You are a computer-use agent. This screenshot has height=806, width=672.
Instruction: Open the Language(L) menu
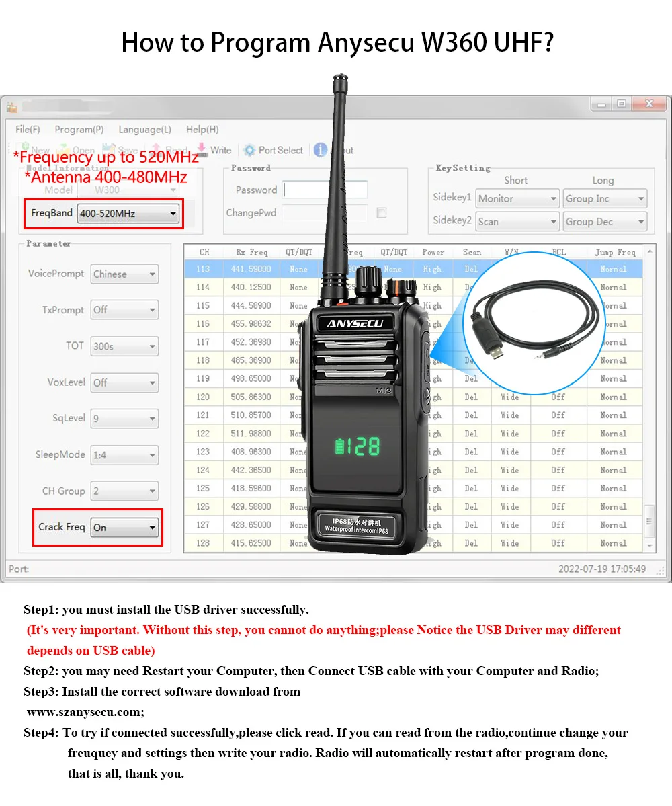(x=144, y=129)
